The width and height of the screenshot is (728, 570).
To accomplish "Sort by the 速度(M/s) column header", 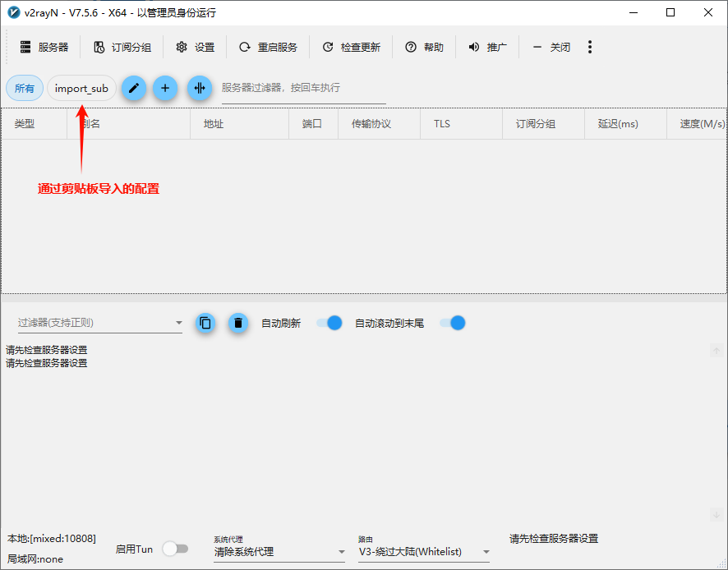I will click(697, 124).
